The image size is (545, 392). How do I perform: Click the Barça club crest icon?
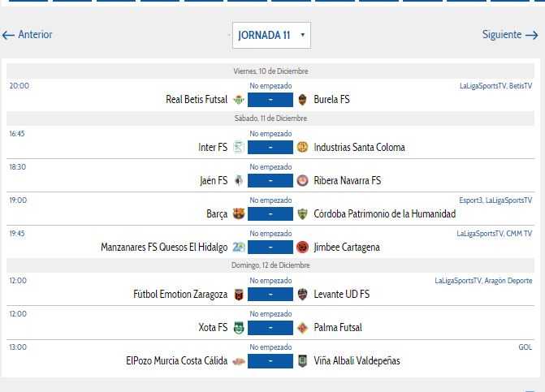tap(238, 214)
